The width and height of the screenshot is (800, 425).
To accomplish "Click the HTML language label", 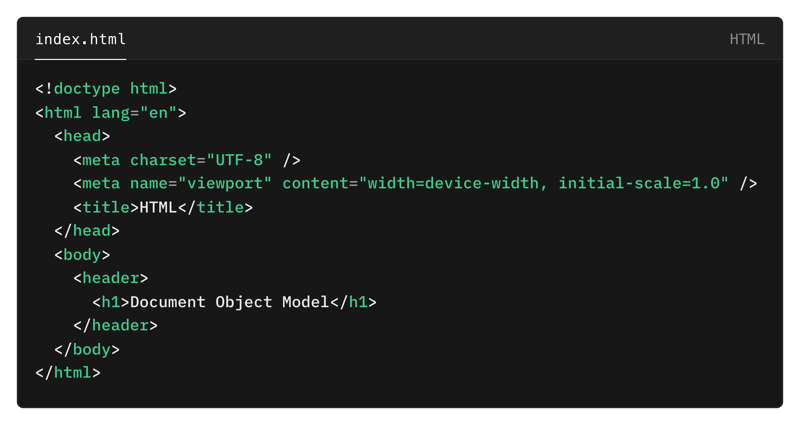I will (746, 39).
